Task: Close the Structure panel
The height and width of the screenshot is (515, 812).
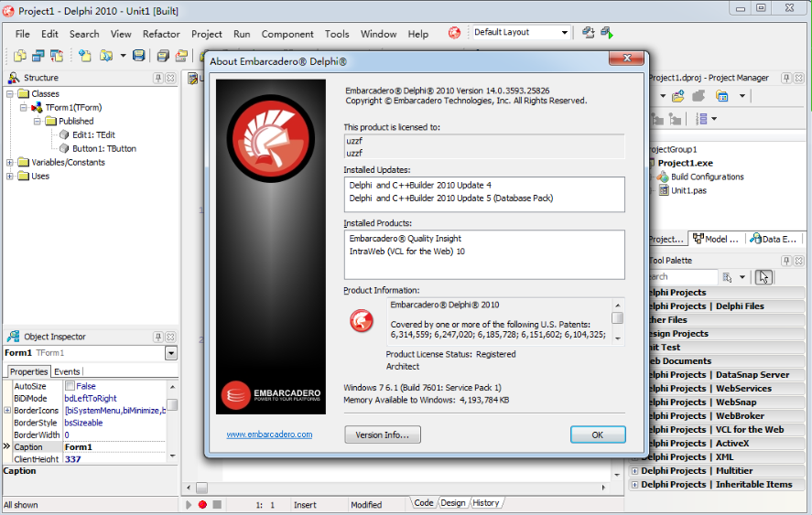Action: click(x=170, y=78)
